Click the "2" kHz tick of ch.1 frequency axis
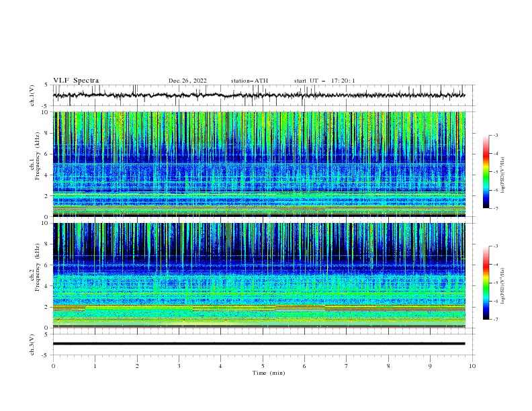 coord(46,196)
